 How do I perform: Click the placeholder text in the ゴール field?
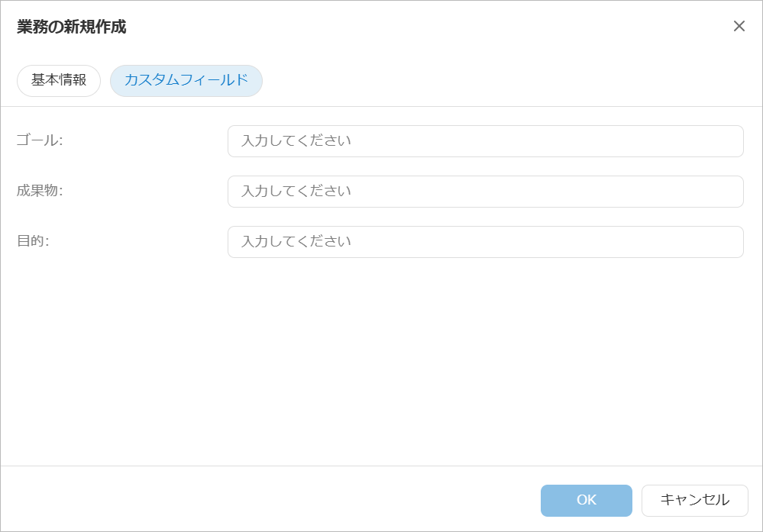(x=296, y=141)
